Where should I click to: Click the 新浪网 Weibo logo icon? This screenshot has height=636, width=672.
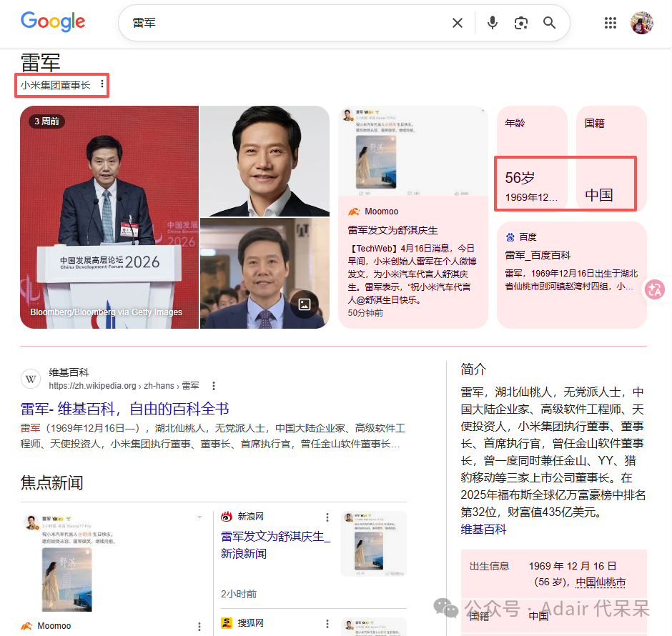click(x=227, y=517)
